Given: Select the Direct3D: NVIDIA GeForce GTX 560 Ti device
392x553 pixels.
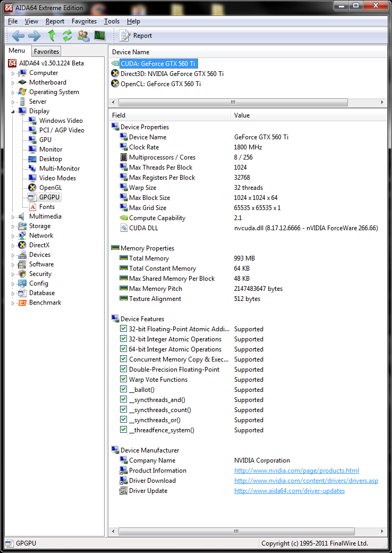Looking at the screenshot, I should pos(172,74).
